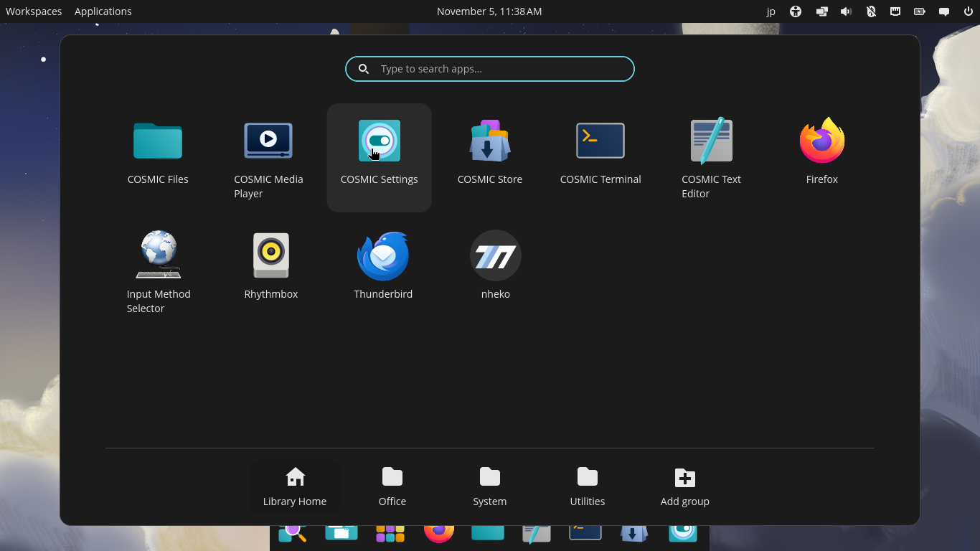Click the app library grid dock icon
Screen dimensions: 980x551
pyautogui.click(x=390, y=534)
